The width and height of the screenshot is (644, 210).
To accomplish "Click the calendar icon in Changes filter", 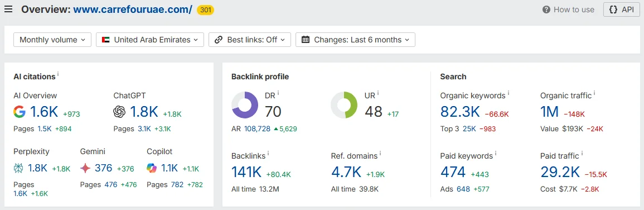I will pos(305,40).
